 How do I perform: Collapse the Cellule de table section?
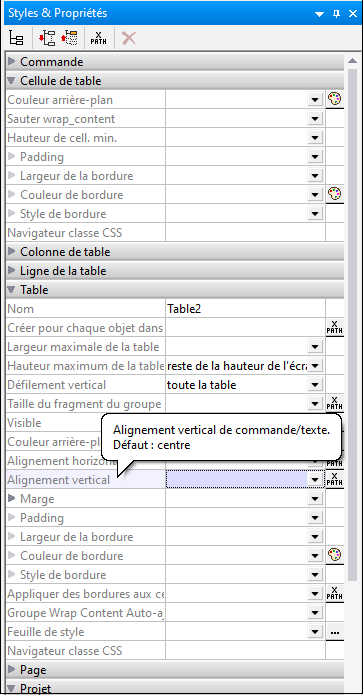coord(12,81)
